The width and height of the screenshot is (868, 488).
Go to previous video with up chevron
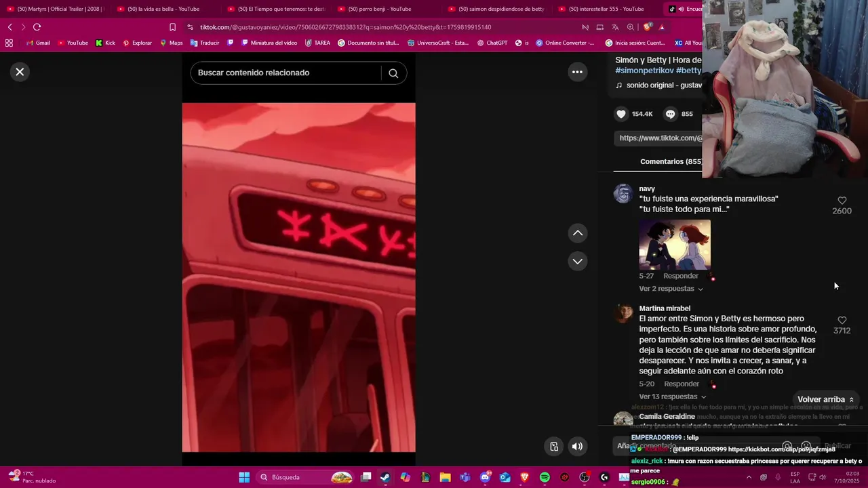(x=578, y=233)
